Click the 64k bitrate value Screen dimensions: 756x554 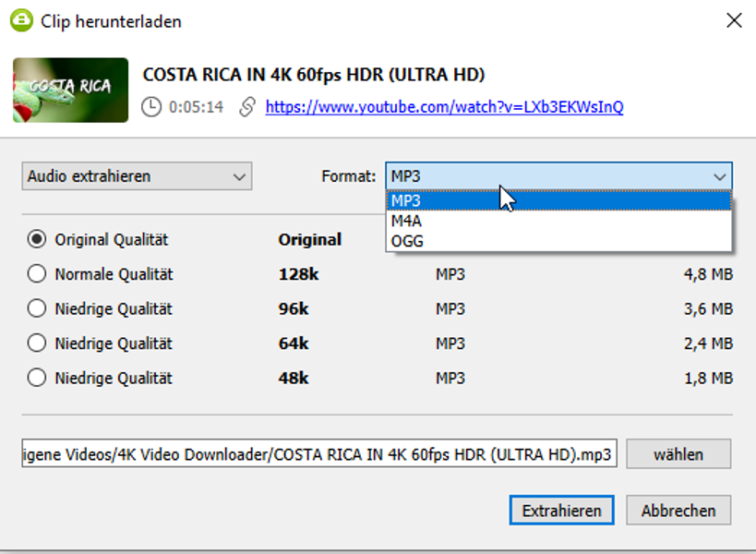coord(294,343)
